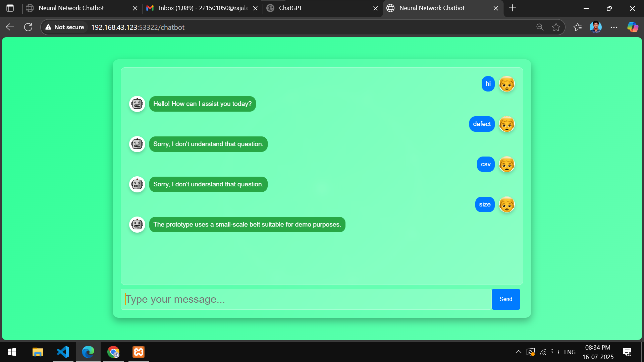
Task: Click the Send button
Action: pyautogui.click(x=505, y=299)
